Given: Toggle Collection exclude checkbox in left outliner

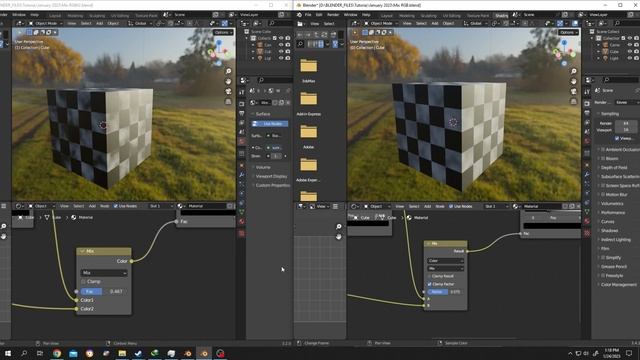Looking at the screenshot, I should click(275, 38).
